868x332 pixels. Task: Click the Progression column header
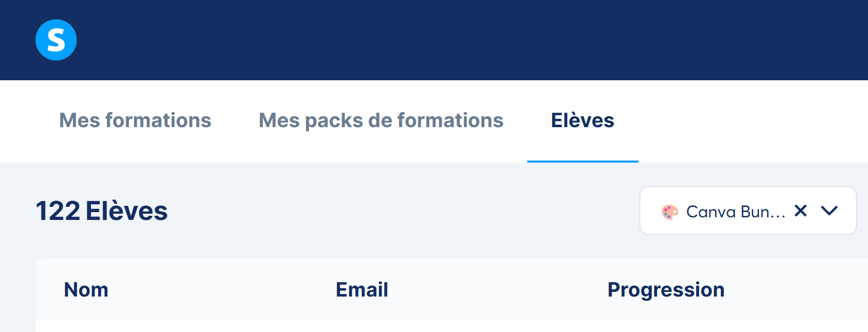tap(666, 290)
